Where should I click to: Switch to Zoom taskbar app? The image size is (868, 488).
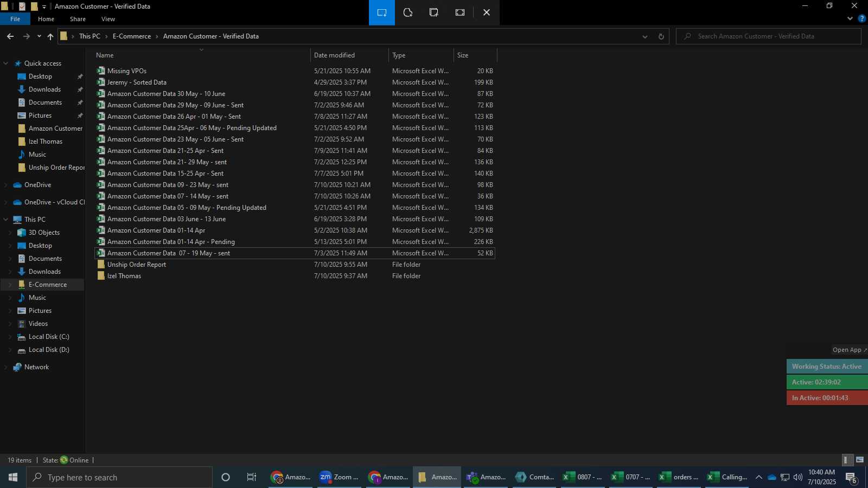click(x=339, y=477)
